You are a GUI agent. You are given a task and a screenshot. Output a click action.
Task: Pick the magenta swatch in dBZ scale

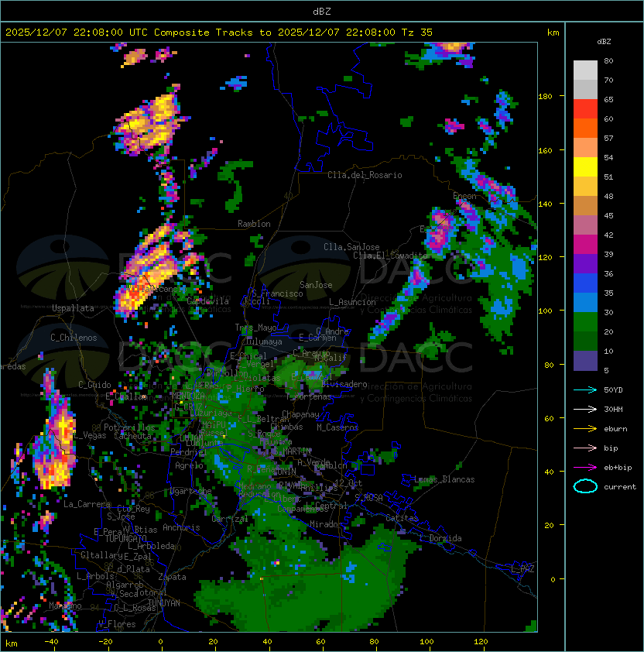pos(585,245)
